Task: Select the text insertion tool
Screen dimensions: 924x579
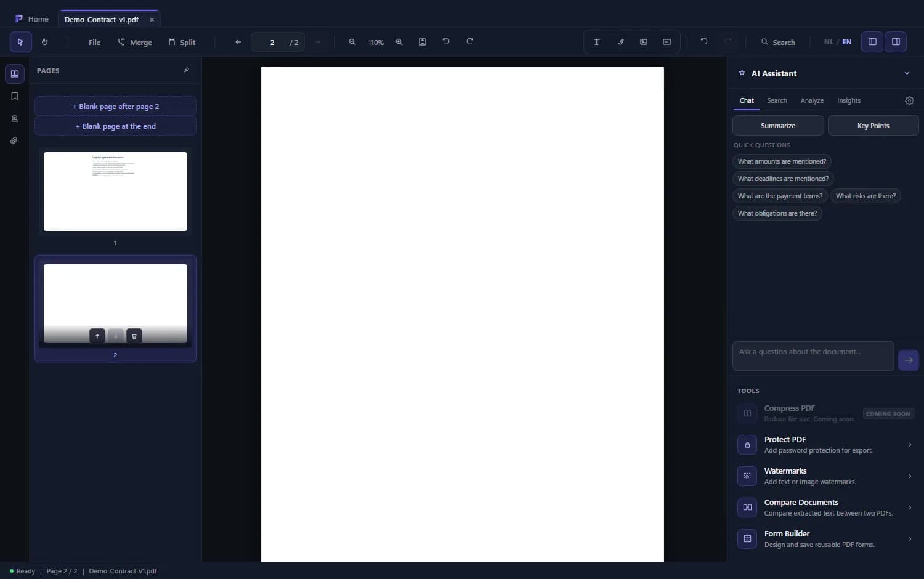Action: click(x=596, y=42)
